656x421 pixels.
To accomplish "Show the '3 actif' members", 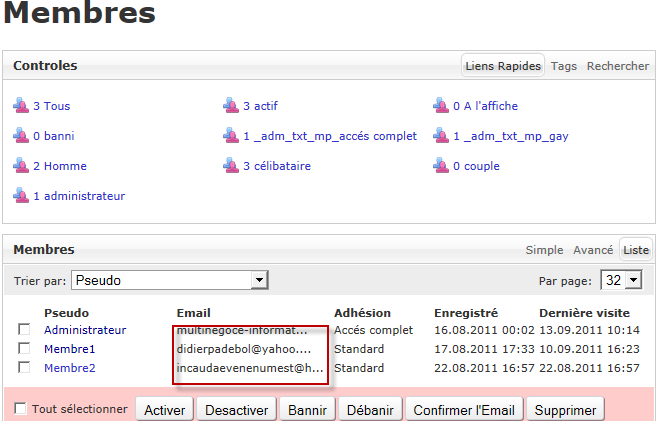I will 260,106.
